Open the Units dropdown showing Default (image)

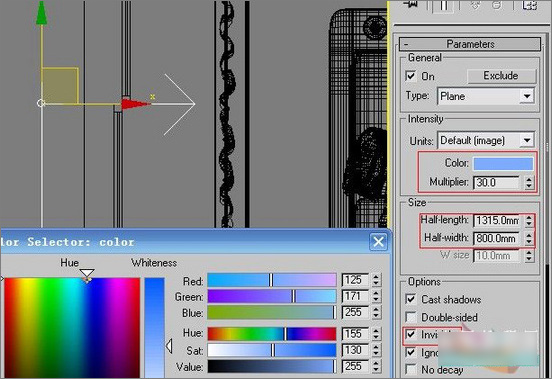tap(485, 141)
